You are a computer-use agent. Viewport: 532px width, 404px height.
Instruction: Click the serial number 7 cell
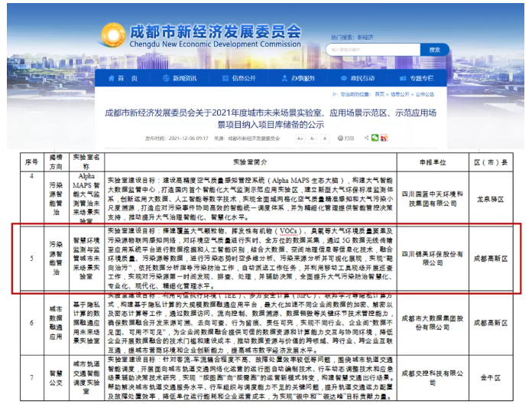click(32, 378)
